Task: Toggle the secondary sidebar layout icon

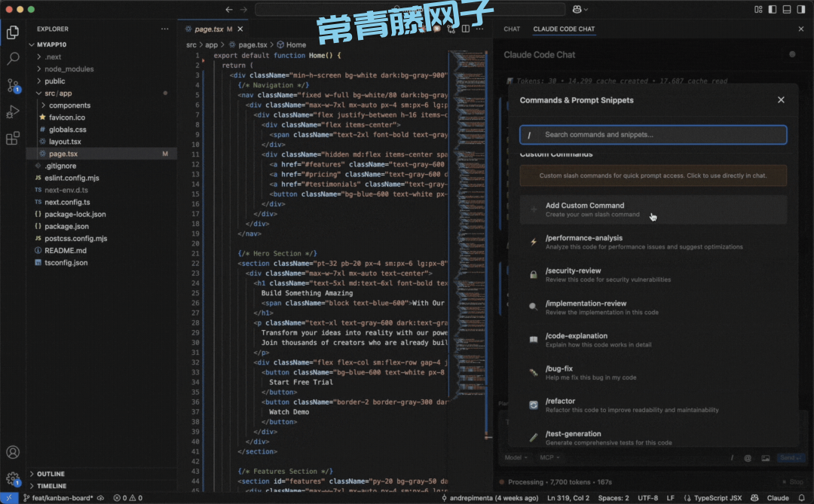Action: 802,10
